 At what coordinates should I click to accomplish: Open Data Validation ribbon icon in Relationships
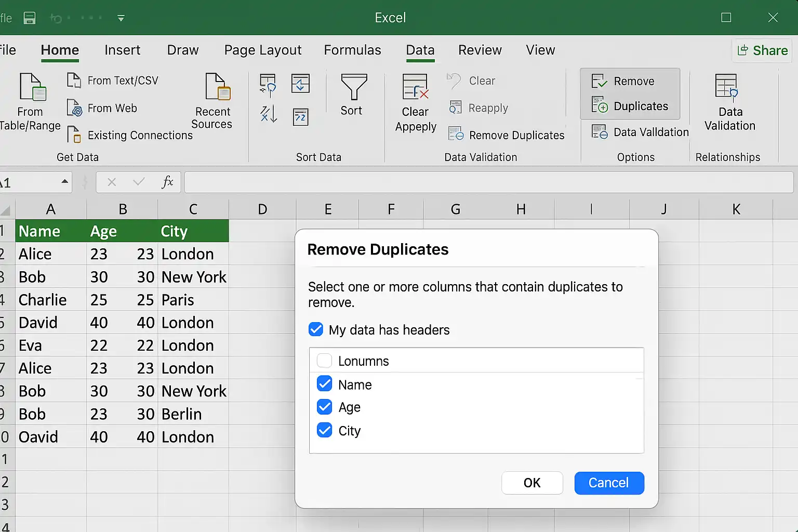(726, 86)
